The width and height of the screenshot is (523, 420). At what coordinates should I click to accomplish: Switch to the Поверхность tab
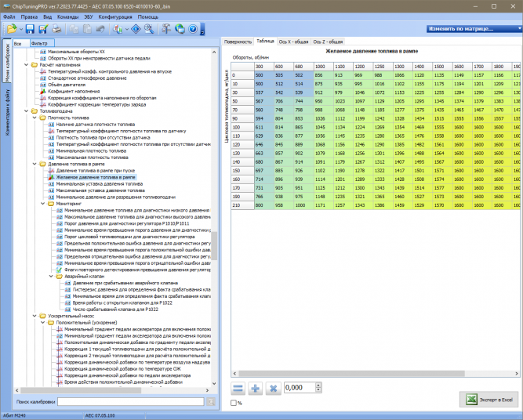point(238,42)
